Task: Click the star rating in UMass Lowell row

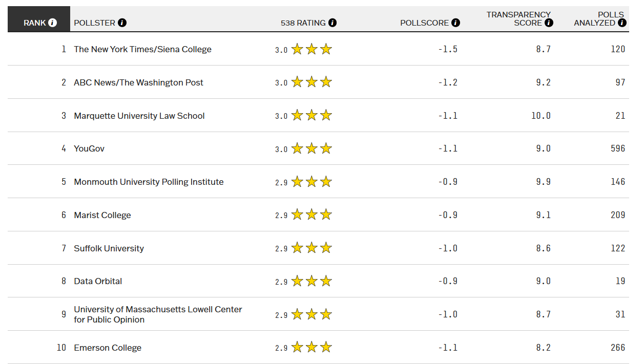Action: pos(311,314)
